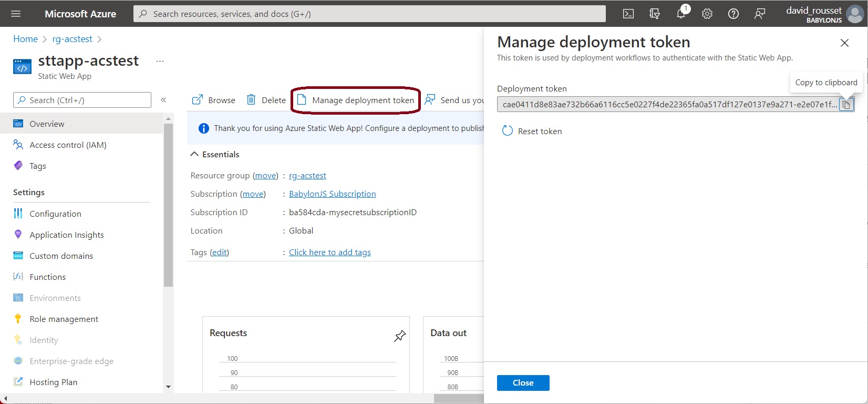This screenshot has height=404, width=868.
Task: Click the Home breadcrumb link
Action: point(25,39)
